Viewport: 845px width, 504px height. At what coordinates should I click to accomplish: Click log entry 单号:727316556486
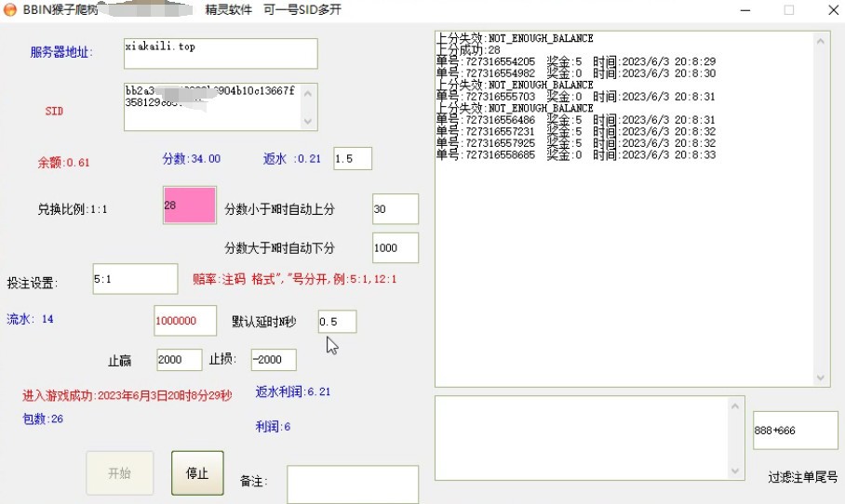tap(576, 120)
